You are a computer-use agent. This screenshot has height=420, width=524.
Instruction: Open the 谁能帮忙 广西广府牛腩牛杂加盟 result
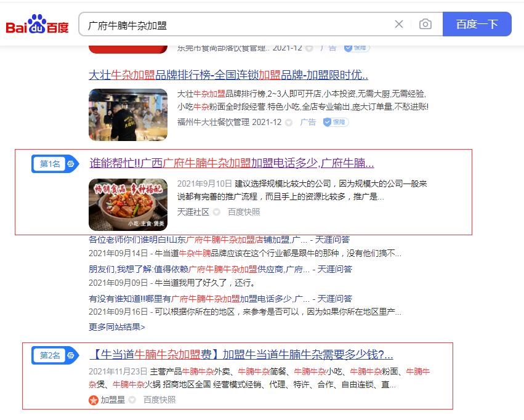tap(232, 163)
